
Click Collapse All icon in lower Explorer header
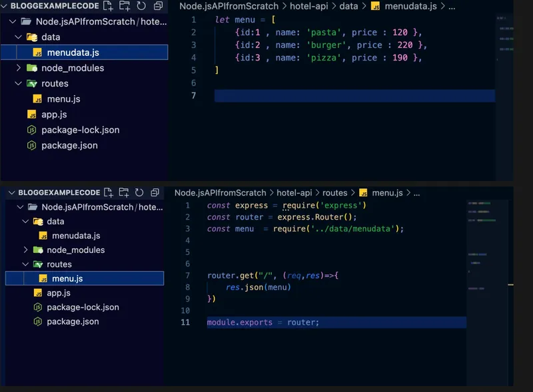(x=156, y=192)
